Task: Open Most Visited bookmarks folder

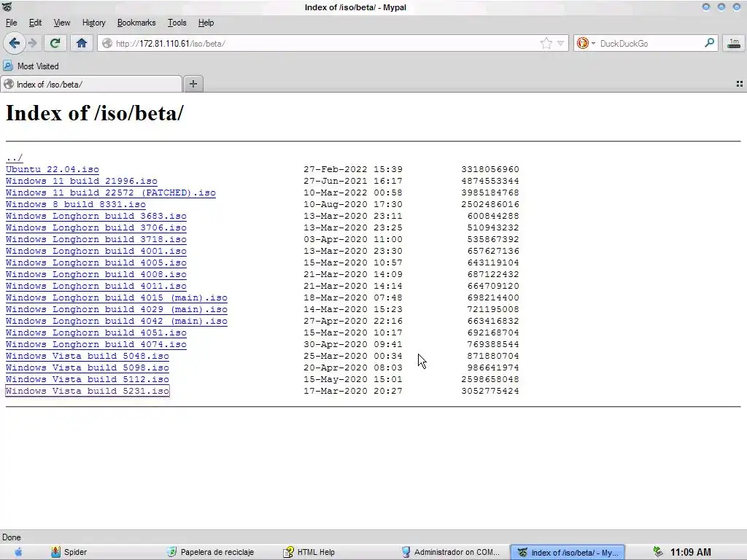Action: (31, 66)
